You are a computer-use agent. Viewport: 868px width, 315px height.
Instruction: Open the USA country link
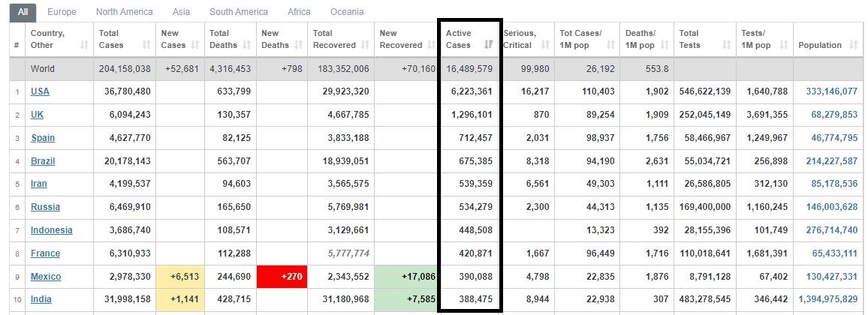[x=40, y=91]
